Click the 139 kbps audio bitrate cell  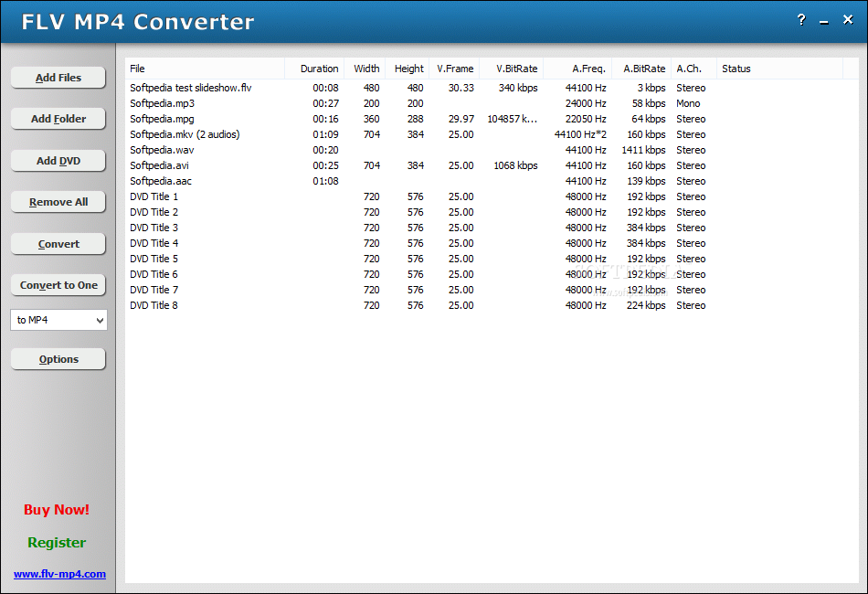(x=646, y=180)
